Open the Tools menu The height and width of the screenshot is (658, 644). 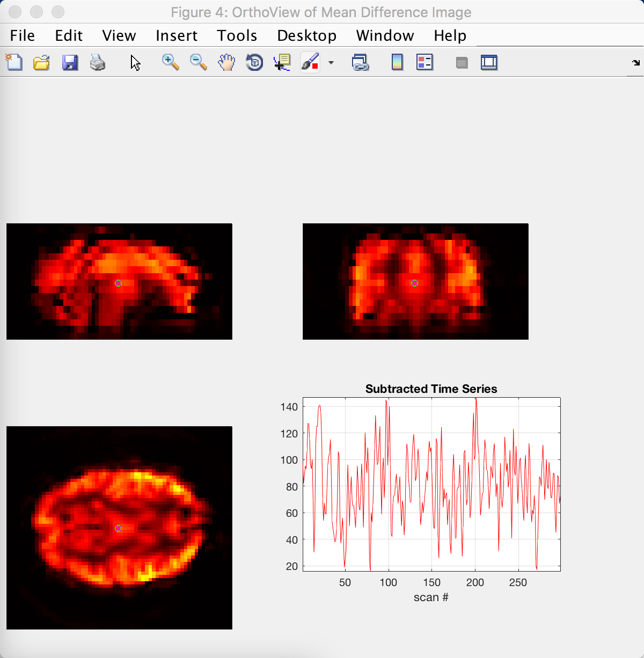coord(237,35)
